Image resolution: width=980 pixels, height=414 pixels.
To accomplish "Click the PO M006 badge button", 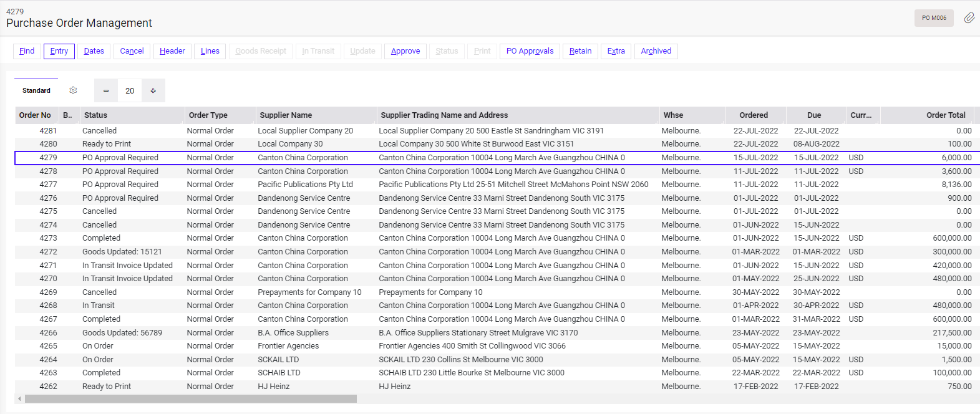I will [934, 18].
